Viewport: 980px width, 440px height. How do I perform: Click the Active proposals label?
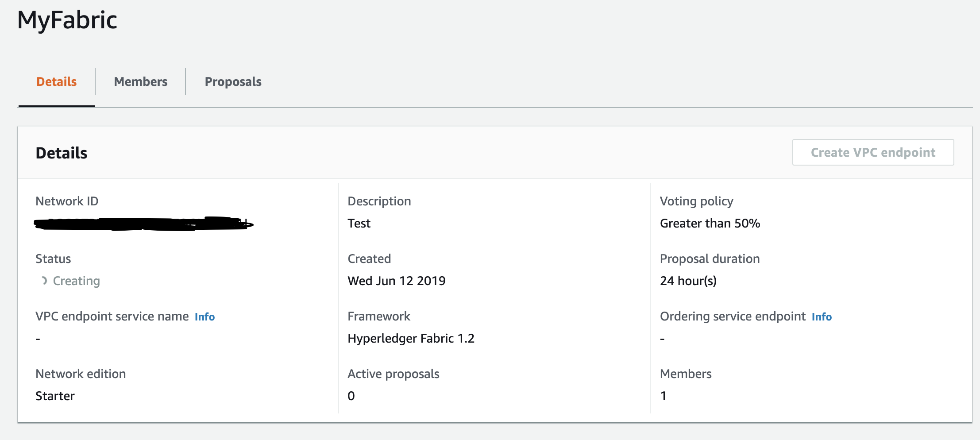pyautogui.click(x=394, y=374)
